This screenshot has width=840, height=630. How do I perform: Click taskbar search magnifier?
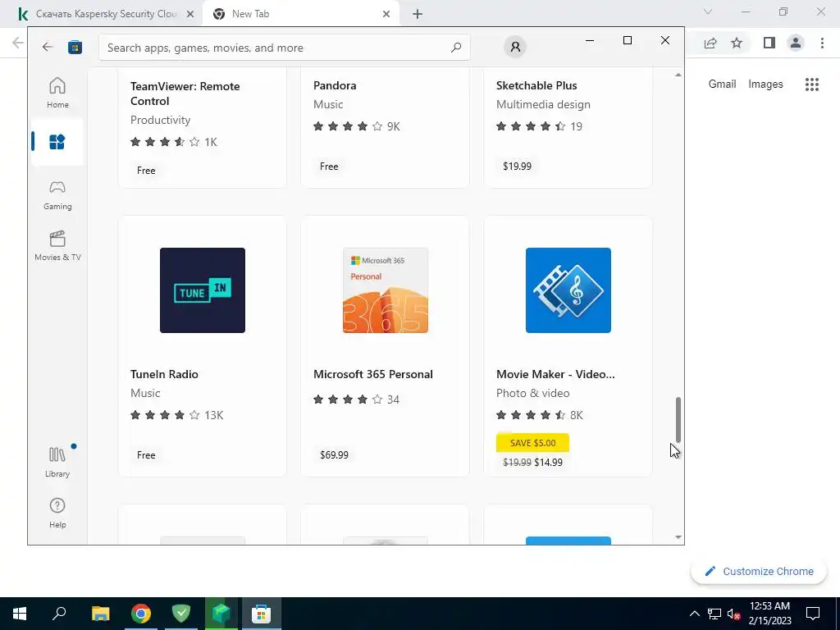pyautogui.click(x=59, y=614)
